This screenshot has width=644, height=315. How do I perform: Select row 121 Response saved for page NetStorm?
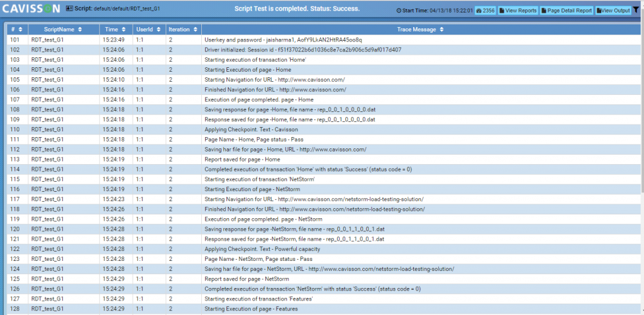[x=294, y=239]
